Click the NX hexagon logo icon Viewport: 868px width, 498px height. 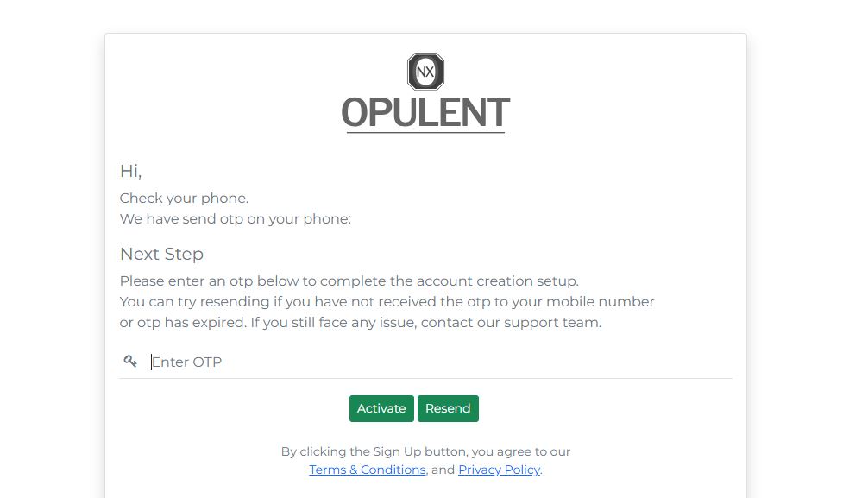click(x=425, y=72)
